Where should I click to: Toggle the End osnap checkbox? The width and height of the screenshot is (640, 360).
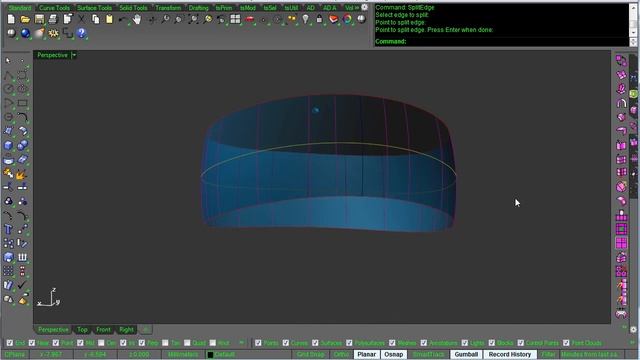pos(10,343)
